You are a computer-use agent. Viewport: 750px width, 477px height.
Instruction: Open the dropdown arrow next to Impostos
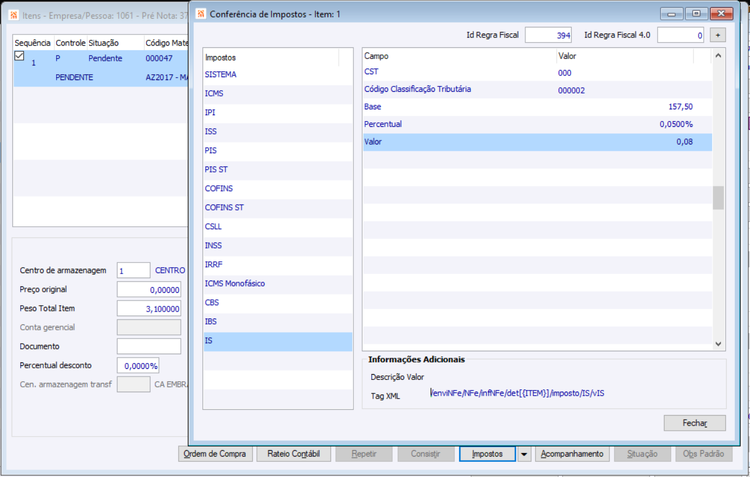pyautogui.click(x=524, y=454)
